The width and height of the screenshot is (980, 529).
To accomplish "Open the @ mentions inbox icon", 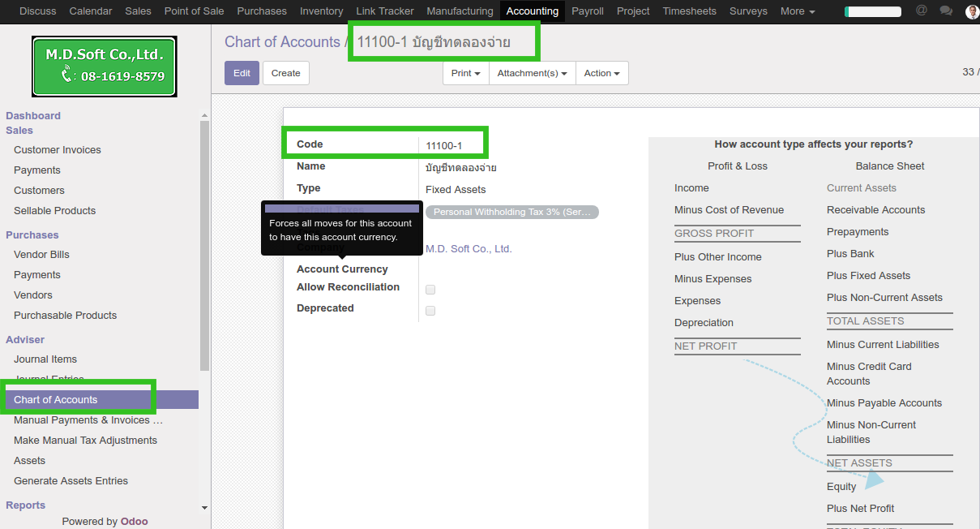I will pos(921,11).
